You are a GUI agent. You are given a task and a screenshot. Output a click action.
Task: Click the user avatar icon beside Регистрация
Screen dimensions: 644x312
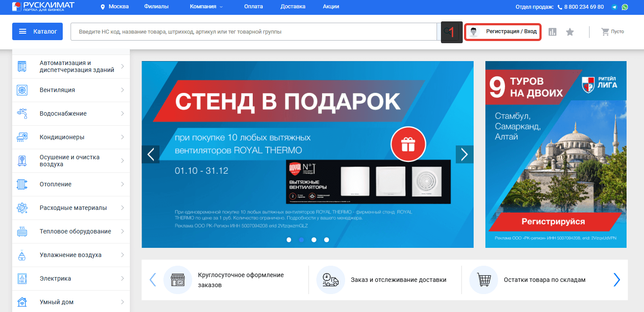point(474,32)
